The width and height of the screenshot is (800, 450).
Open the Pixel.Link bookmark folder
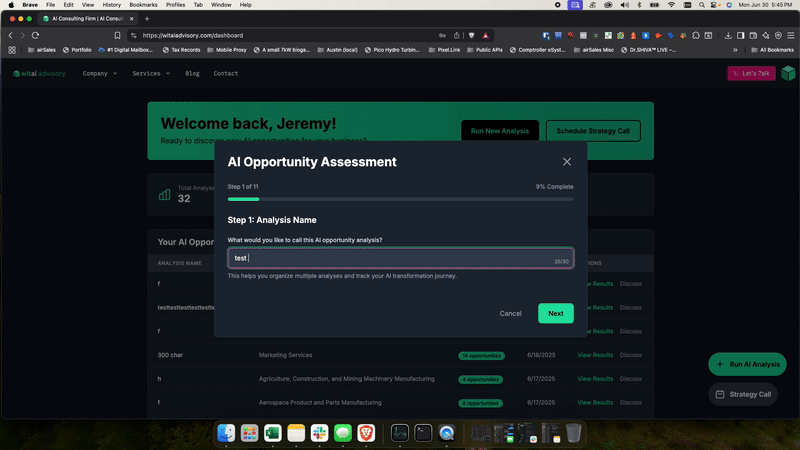pyautogui.click(x=444, y=50)
